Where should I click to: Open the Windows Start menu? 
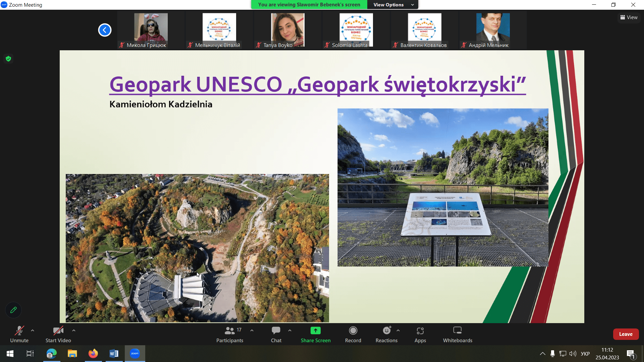pyautogui.click(x=10, y=354)
